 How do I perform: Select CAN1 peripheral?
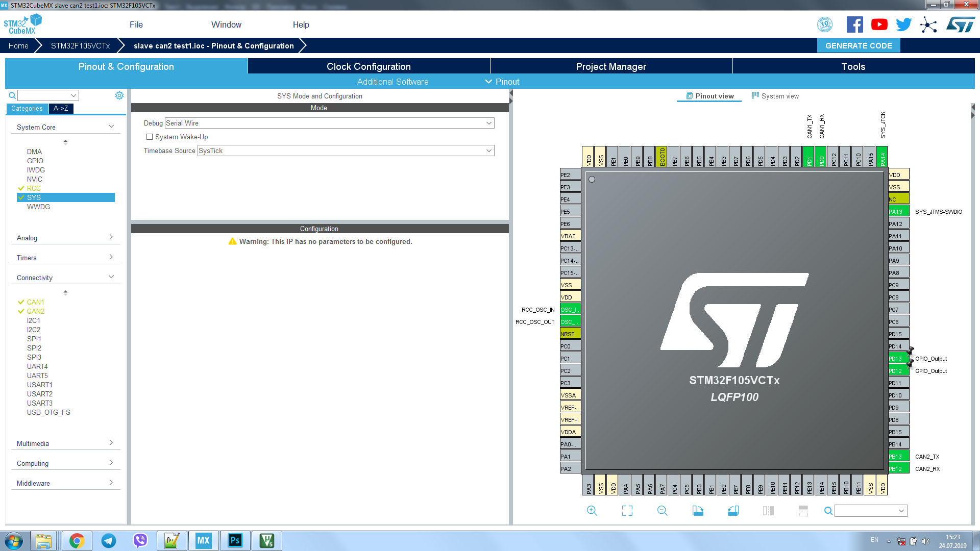coord(36,302)
